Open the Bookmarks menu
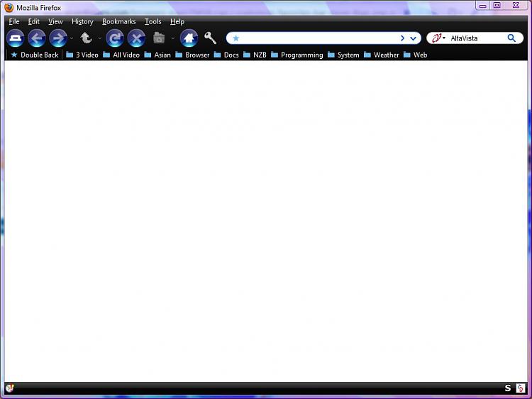The height and width of the screenshot is (399, 532). (118, 21)
